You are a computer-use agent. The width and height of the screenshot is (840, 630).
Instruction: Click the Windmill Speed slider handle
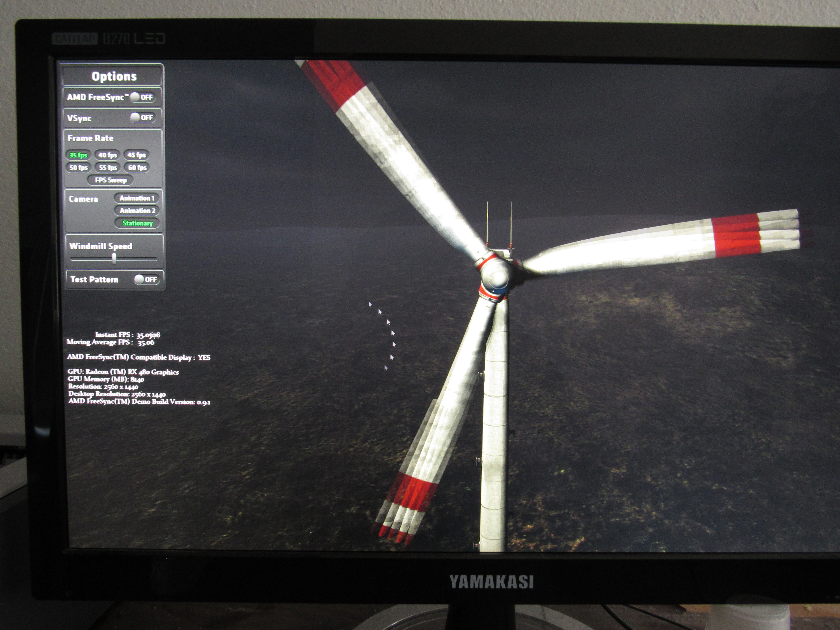pyautogui.click(x=114, y=259)
